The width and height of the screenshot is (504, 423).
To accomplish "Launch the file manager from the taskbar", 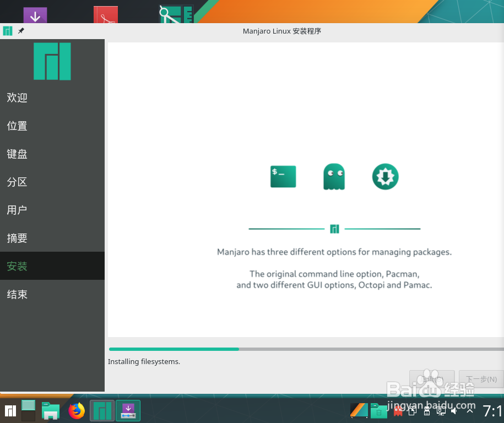I will pos(51,411).
